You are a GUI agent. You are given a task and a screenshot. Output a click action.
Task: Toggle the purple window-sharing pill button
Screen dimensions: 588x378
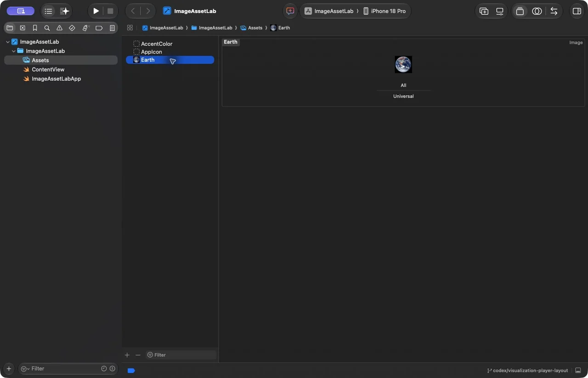click(x=21, y=11)
